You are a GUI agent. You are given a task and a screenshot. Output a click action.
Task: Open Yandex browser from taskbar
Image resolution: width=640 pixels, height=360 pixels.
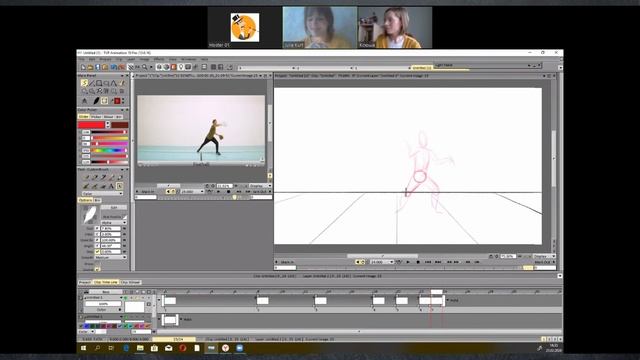click(225, 348)
